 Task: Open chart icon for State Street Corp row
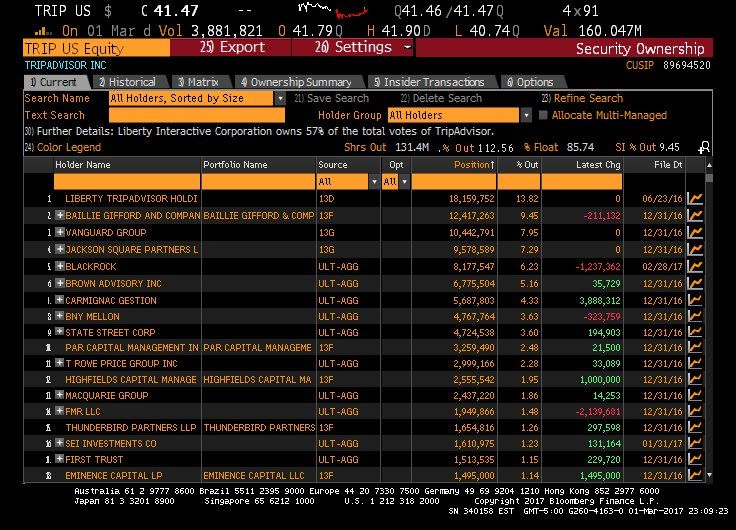tap(696, 332)
